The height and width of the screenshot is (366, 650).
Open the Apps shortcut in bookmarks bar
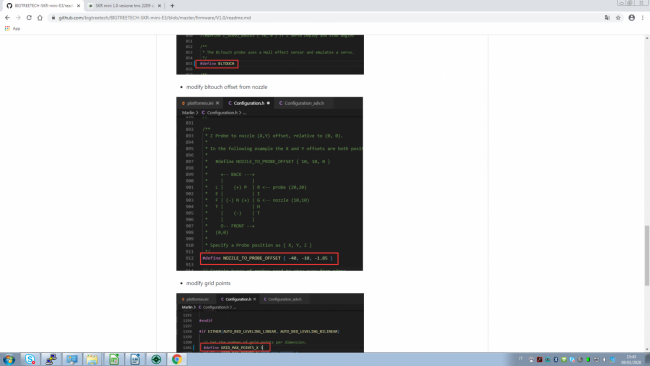coord(12,29)
